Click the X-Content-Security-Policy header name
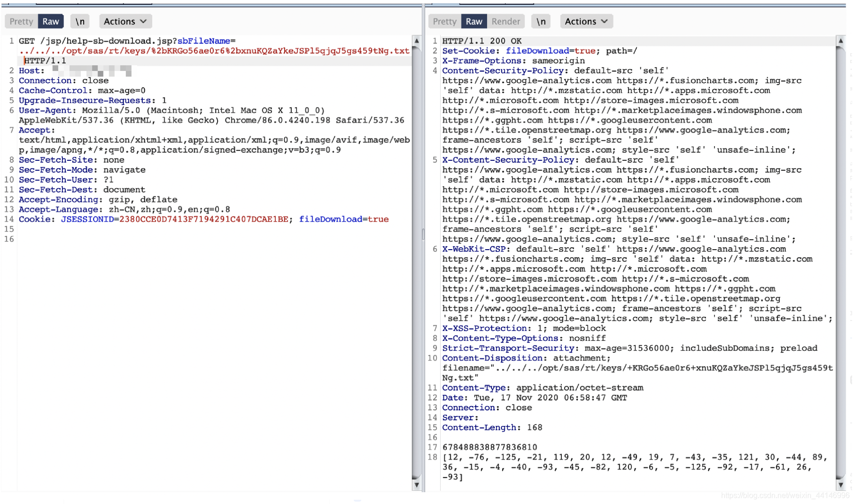854x504 pixels. (x=508, y=160)
